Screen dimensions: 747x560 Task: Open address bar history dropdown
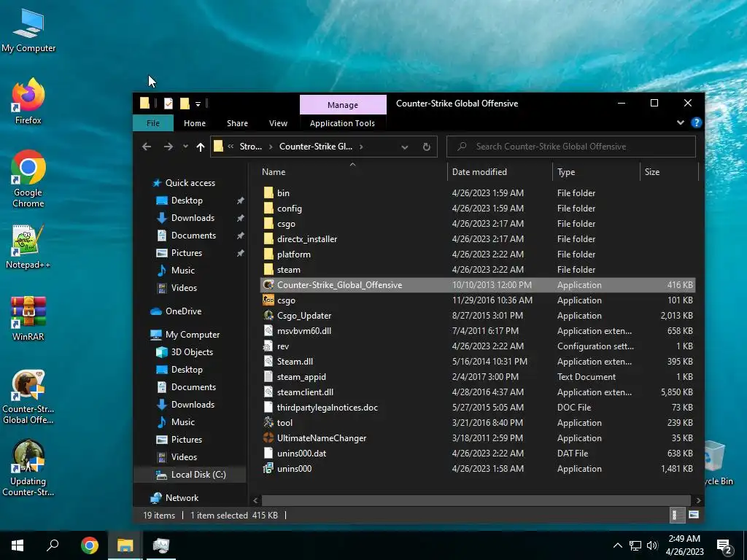pos(404,147)
